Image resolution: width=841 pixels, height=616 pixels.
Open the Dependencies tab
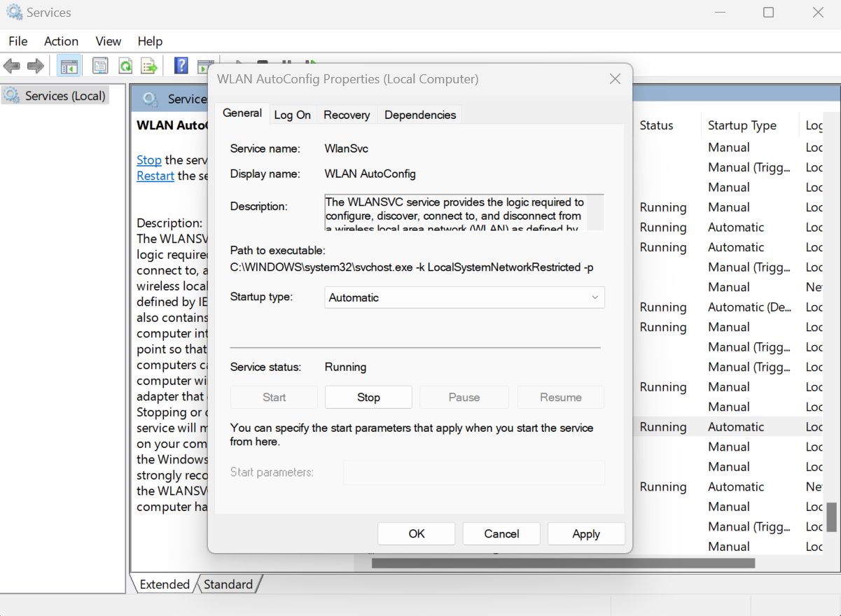(420, 115)
